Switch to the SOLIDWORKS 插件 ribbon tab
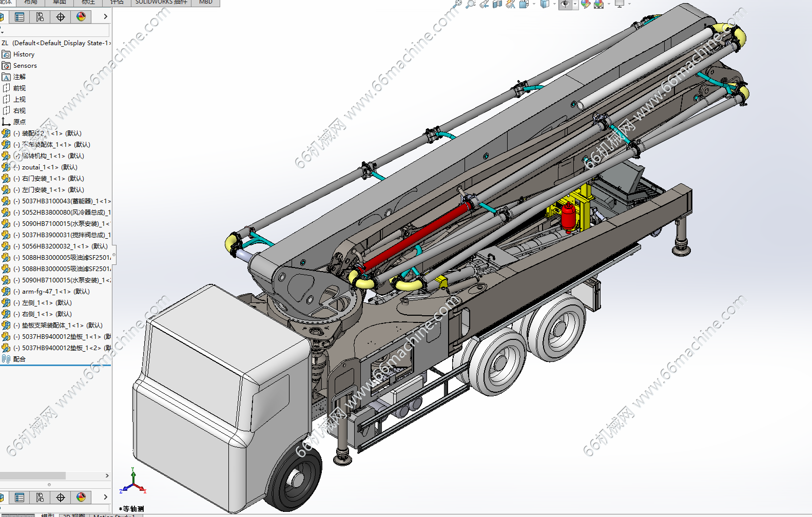Viewport: 812px width, 517px height. (x=161, y=2)
